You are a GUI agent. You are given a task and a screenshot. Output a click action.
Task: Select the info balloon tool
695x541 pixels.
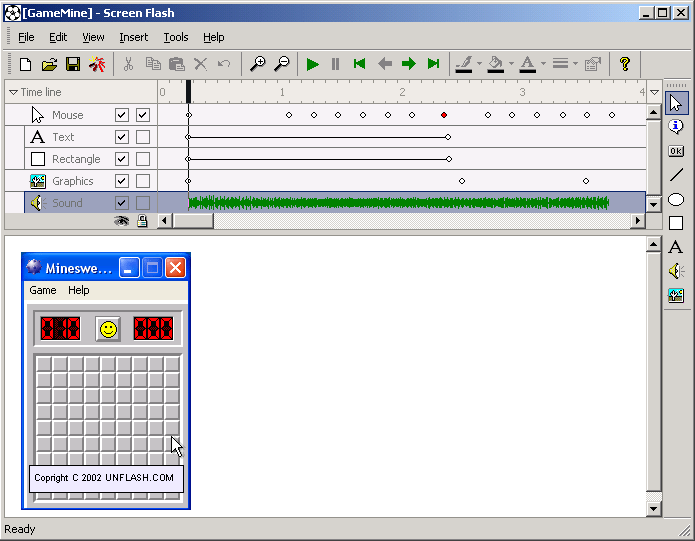tap(676, 127)
